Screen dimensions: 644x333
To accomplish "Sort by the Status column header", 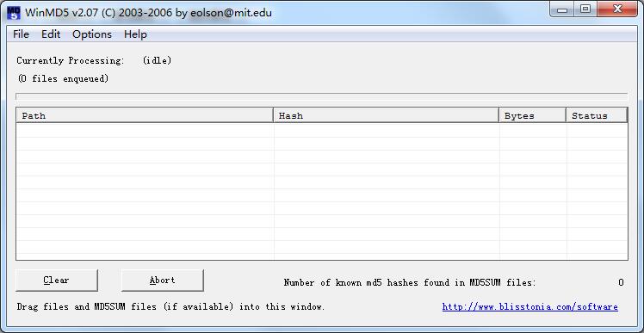I will 597,115.
